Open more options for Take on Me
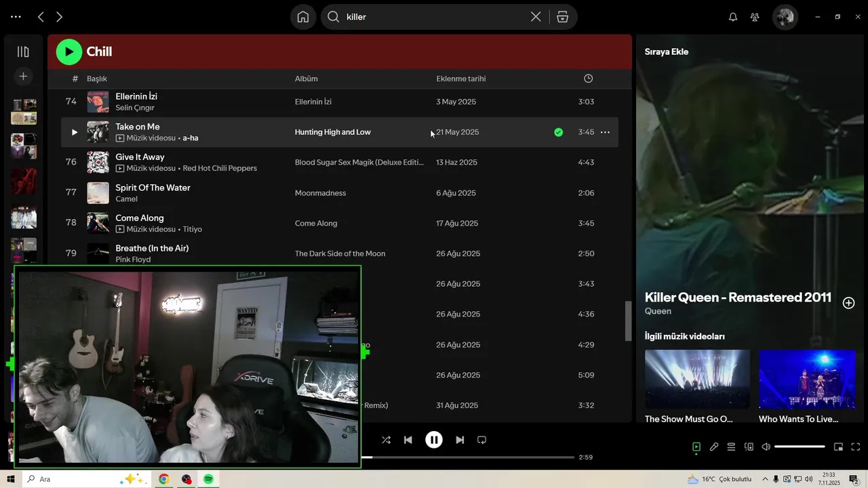 605,132
